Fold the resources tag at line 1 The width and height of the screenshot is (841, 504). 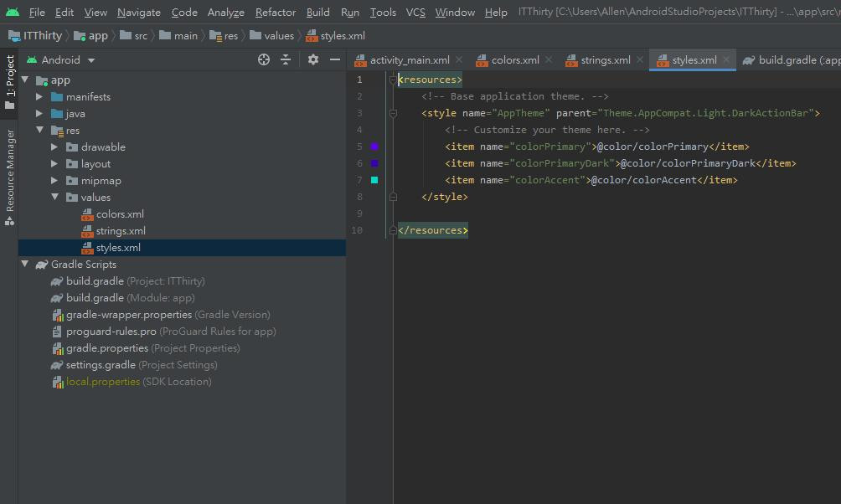point(392,80)
